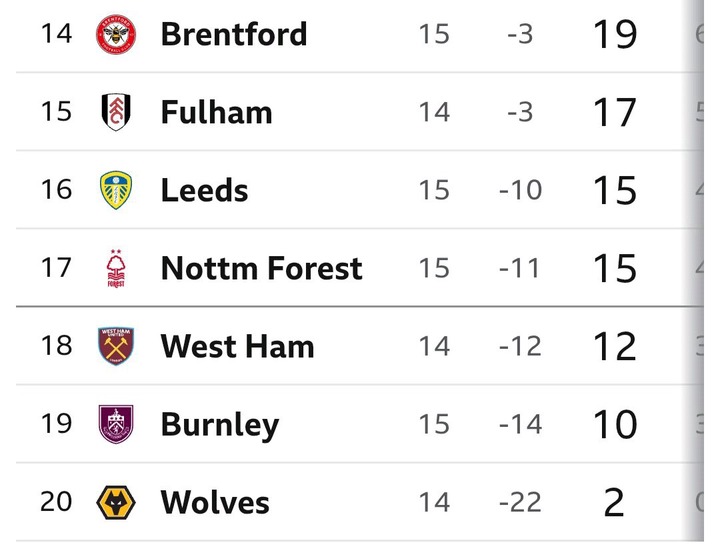Open the Burnley team page

219,424
